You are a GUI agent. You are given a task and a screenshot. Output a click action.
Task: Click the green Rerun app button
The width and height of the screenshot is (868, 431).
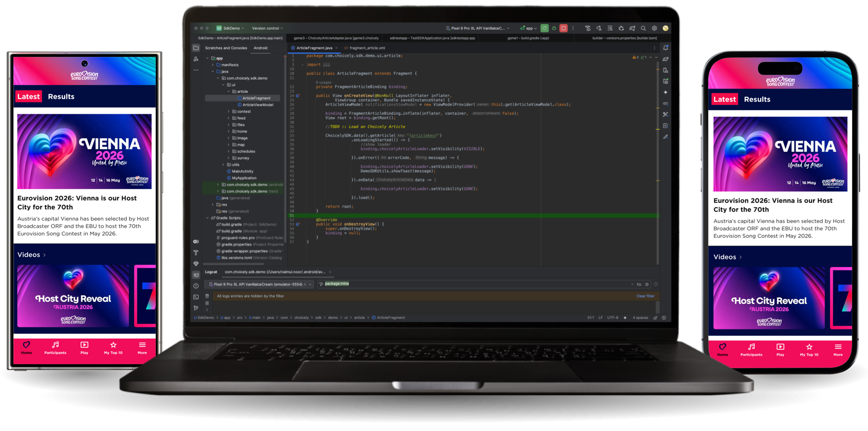(x=544, y=28)
